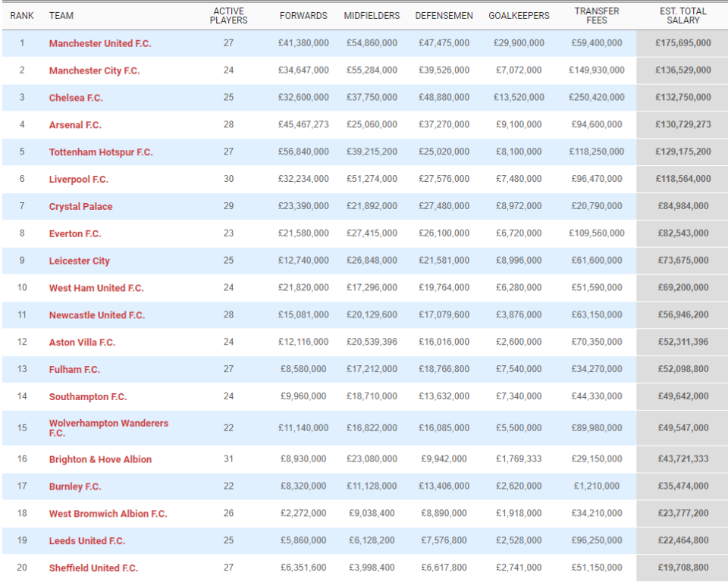Image resolution: width=728 pixels, height=585 pixels.
Task: Select Burnley transfer fees £1,210,000
Action: tap(597, 486)
